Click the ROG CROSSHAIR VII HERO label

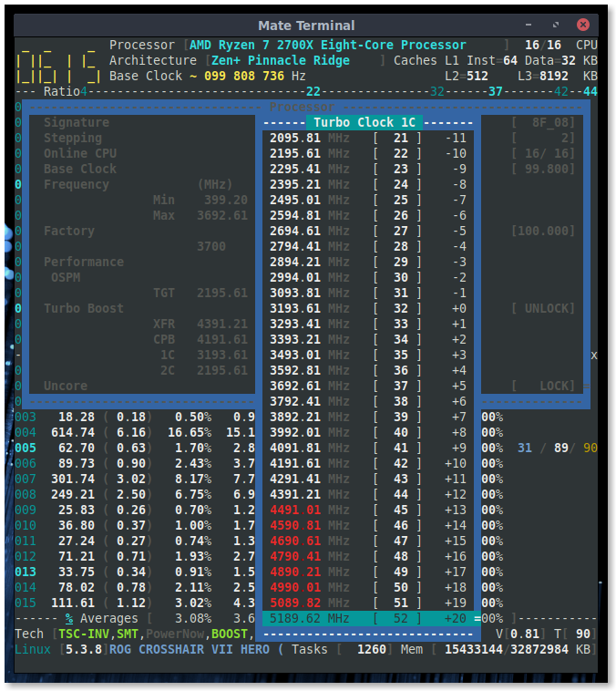[189, 649]
